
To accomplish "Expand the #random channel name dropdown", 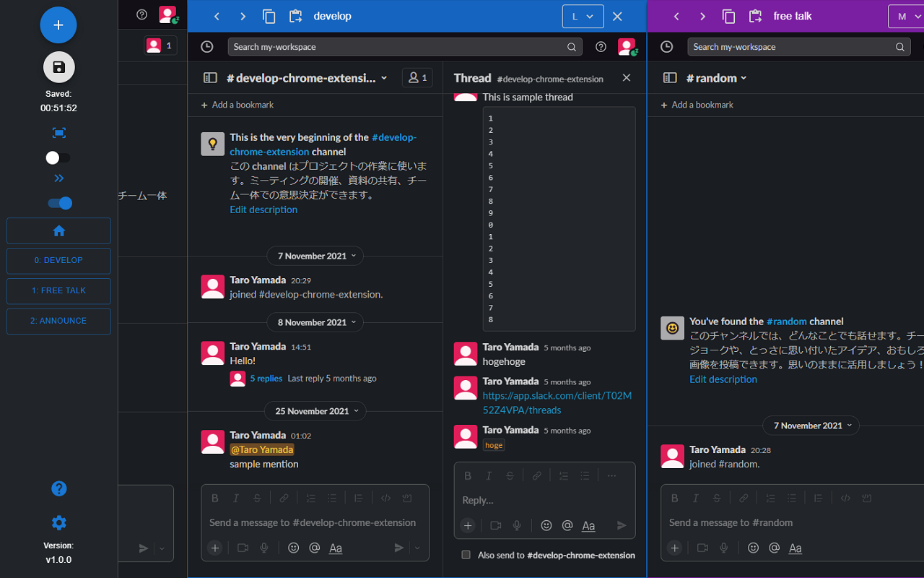I will 715,78.
